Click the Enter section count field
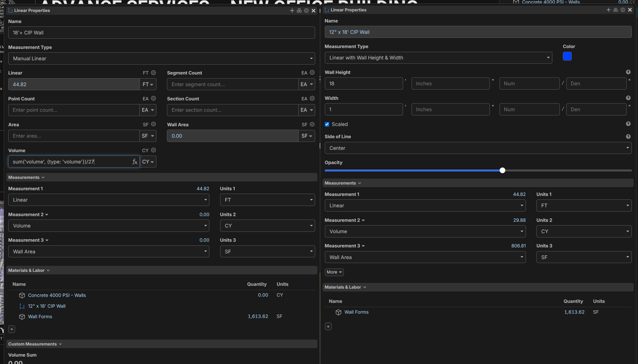This screenshot has width=638, height=364. pyautogui.click(x=233, y=110)
